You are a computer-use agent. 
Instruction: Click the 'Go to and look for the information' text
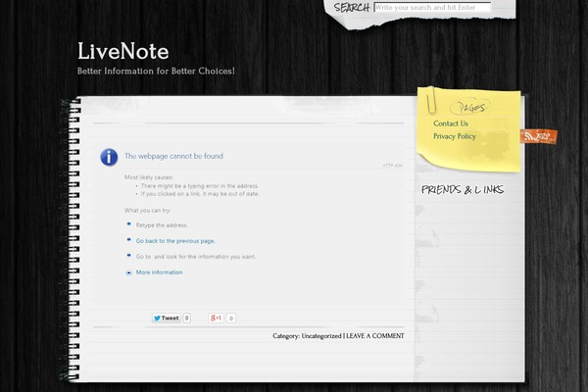coord(196,257)
